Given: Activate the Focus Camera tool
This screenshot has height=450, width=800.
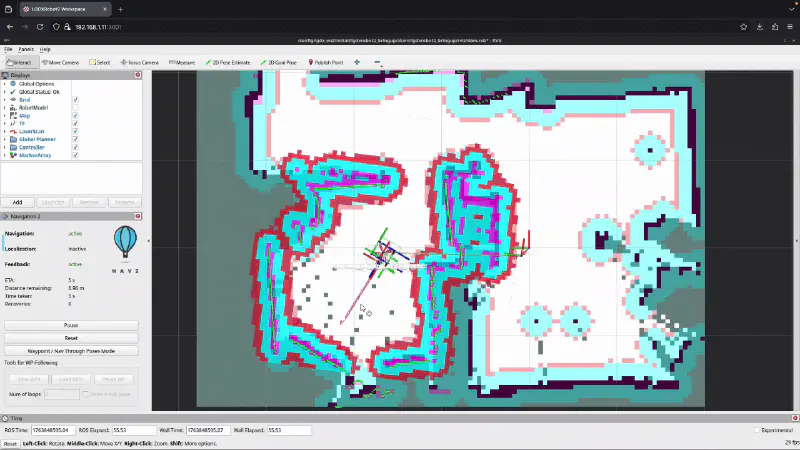Looking at the screenshot, I should tap(138, 62).
